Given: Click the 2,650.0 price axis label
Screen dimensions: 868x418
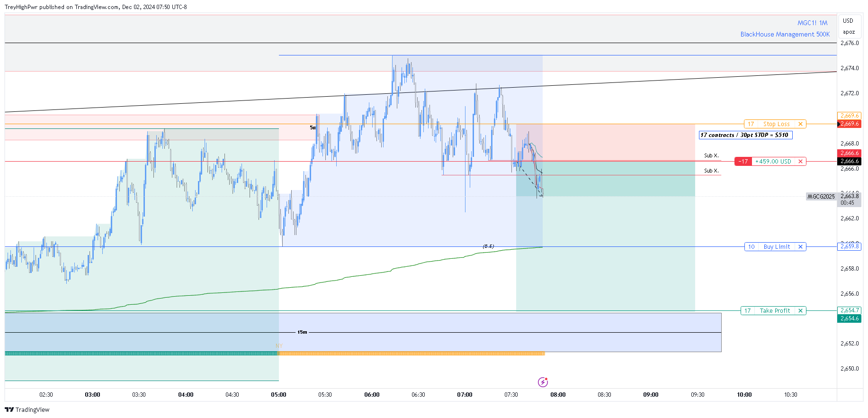Looking at the screenshot, I should [x=850, y=369].
